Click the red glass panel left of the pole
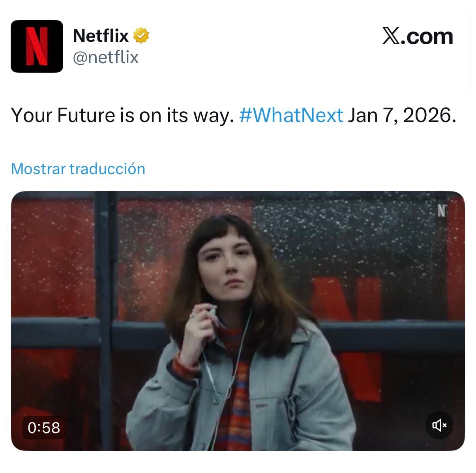The width and height of the screenshot is (476, 473). [53, 257]
